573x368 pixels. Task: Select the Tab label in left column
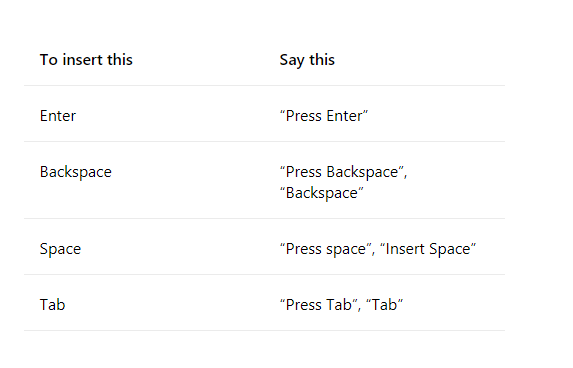coord(52,305)
